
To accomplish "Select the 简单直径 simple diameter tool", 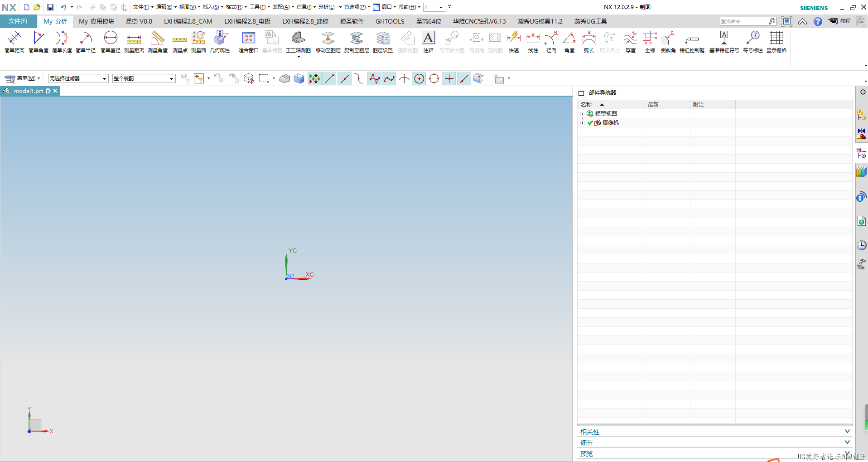I will pyautogui.click(x=111, y=42).
